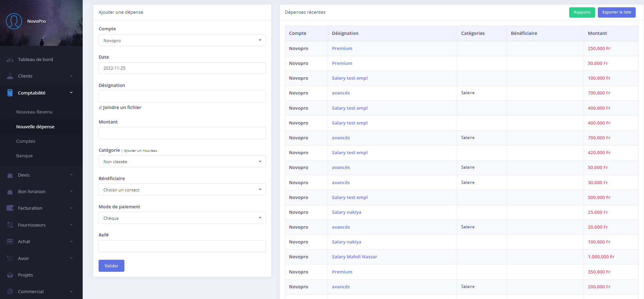The height and width of the screenshot is (299, 644).
Task: Click the green Rapports button
Action: click(582, 12)
